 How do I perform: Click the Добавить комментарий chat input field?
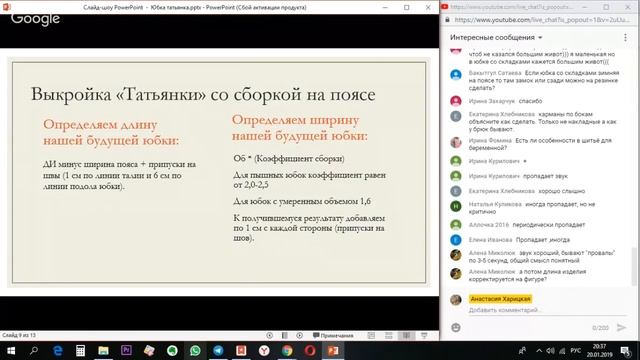pos(547,310)
